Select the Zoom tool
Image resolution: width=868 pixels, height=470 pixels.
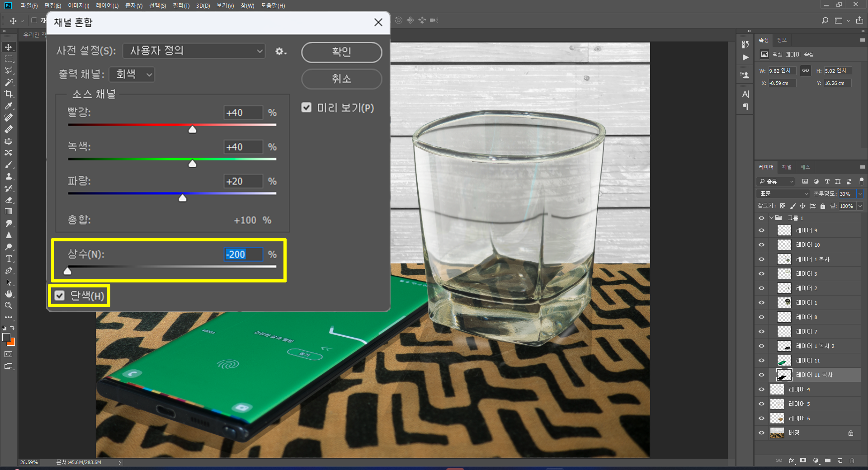9,305
